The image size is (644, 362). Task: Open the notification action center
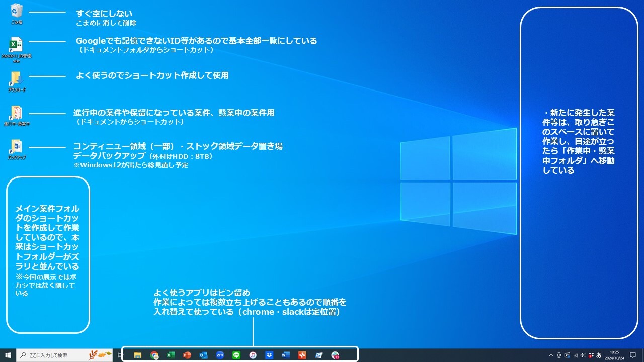(x=633, y=355)
